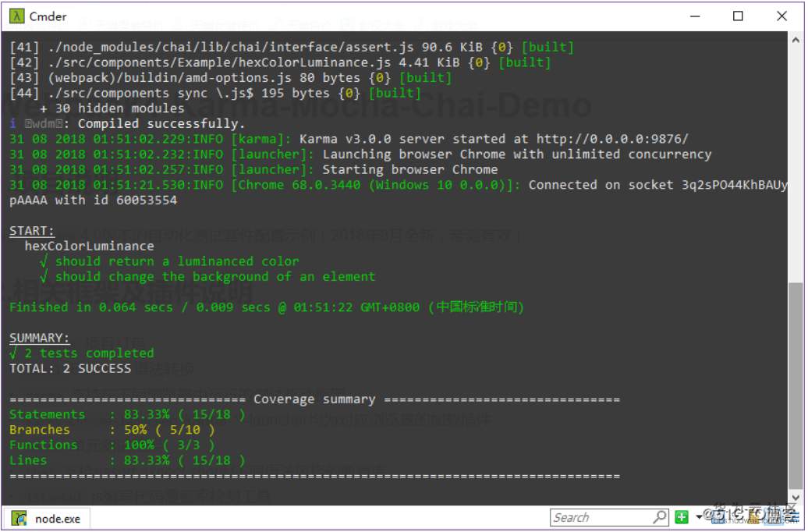Click the Lines 83.33% coverage line

pos(127,460)
